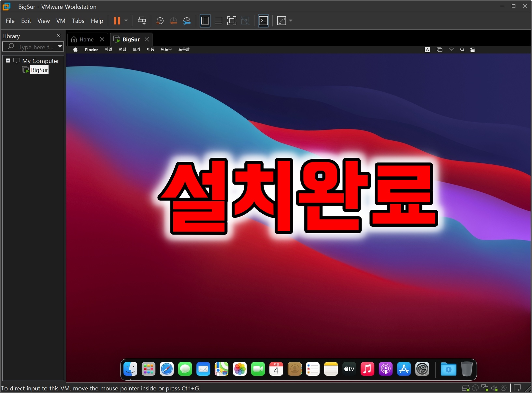Take a snapshot of this VM
The height and width of the screenshot is (393, 532).
tap(160, 21)
